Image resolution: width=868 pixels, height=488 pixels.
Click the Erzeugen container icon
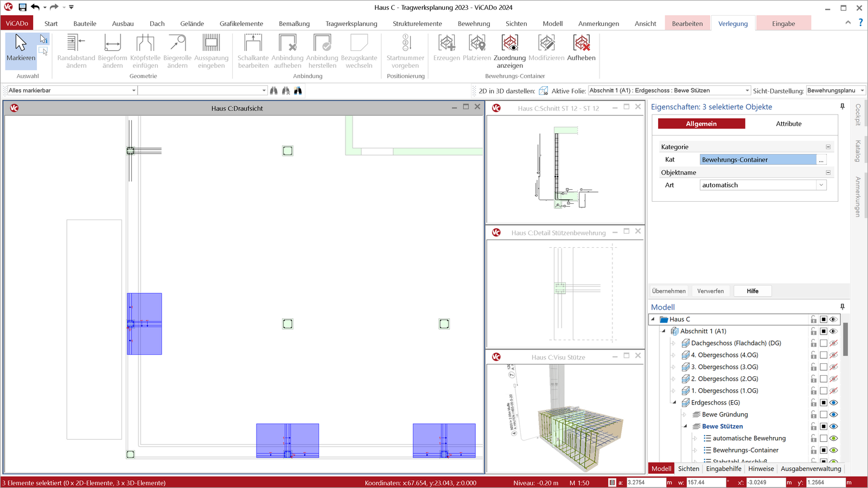click(446, 48)
